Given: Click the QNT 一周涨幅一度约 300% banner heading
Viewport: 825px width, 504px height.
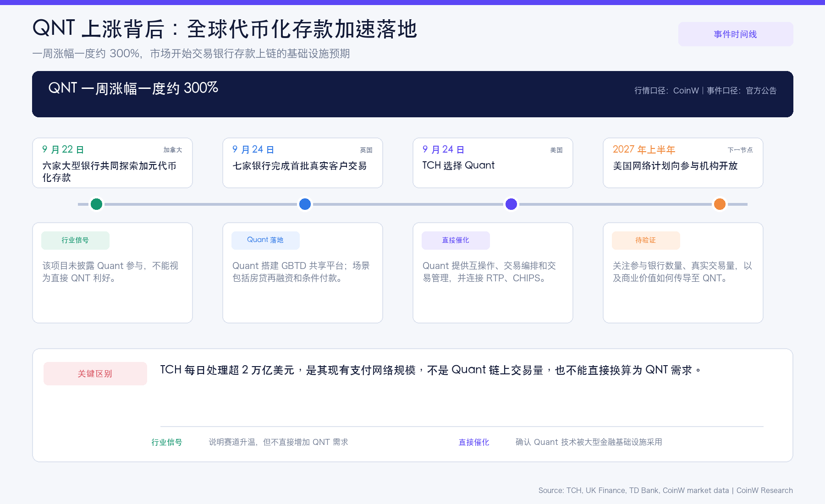Looking at the screenshot, I should pyautogui.click(x=133, y=88).
